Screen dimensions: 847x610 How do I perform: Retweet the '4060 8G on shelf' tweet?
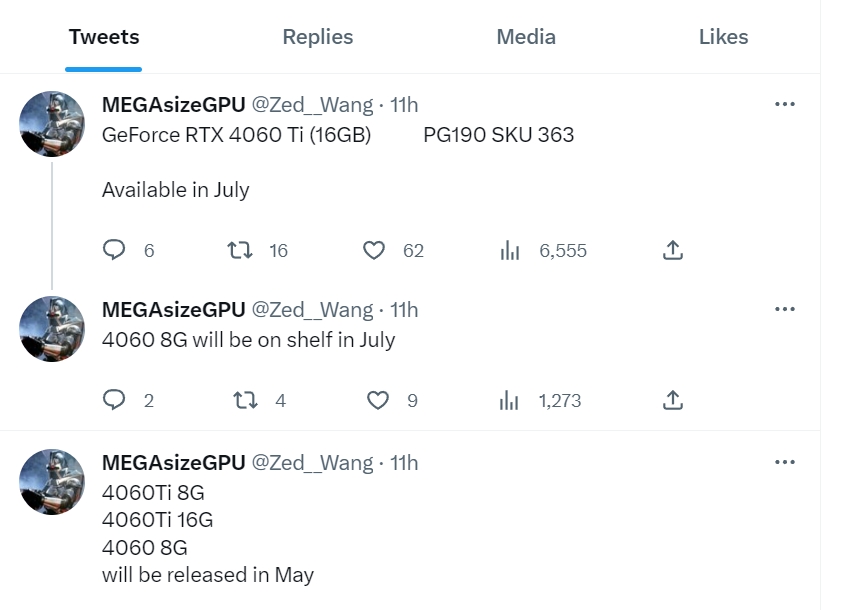click(244, 400)
